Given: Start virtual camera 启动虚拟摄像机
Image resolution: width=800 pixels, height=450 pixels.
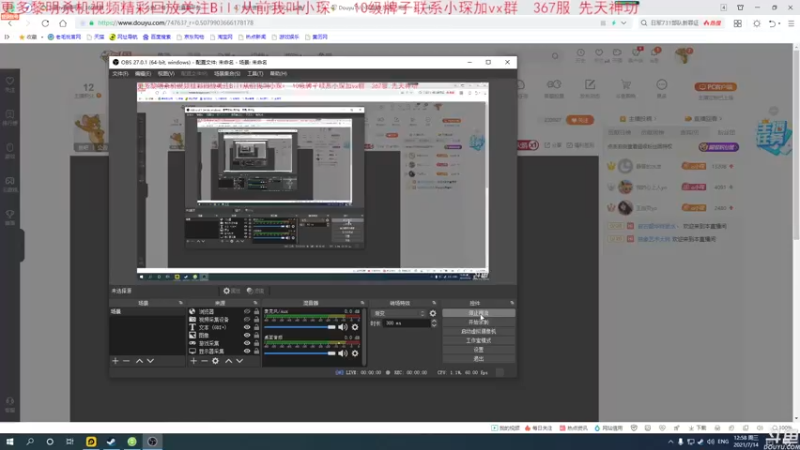Looking at the screenshot, I should pyautogui.click(x=479, y=332).
